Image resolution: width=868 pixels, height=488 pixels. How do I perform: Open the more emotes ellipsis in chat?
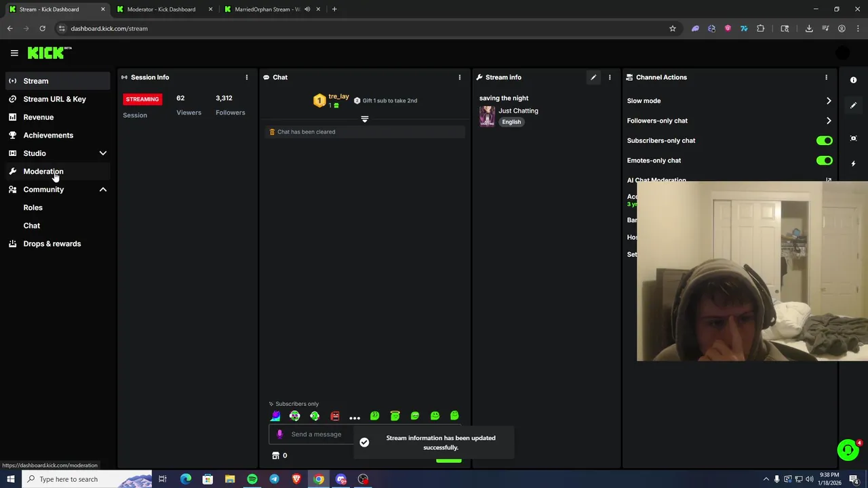(x=355, y=417)
